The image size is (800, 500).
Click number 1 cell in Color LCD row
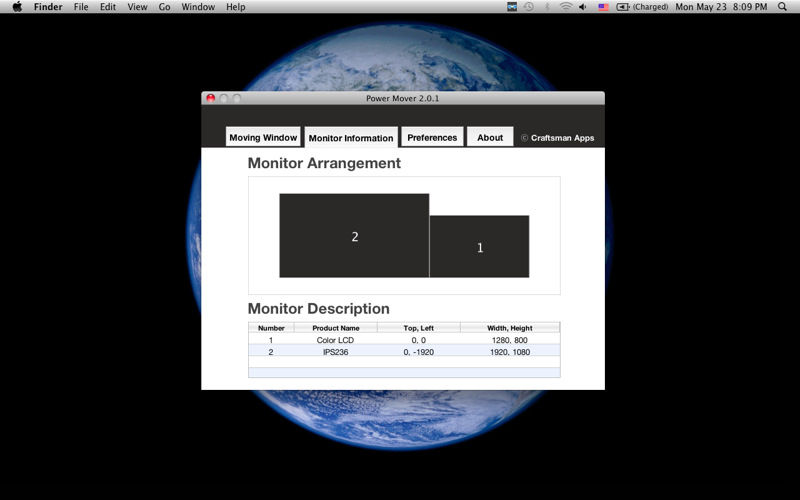tap(271, 340)
